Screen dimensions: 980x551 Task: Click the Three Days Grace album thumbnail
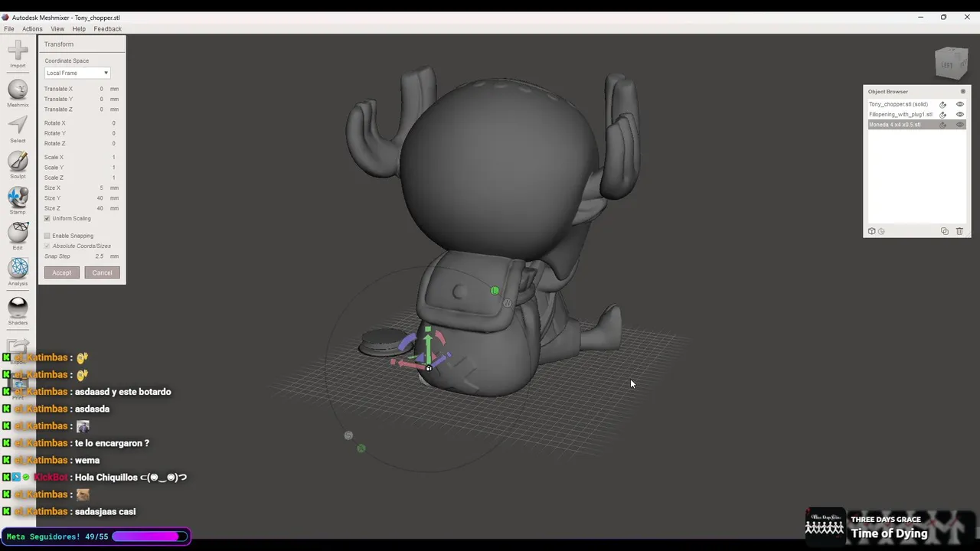click(x=825, y=526)
